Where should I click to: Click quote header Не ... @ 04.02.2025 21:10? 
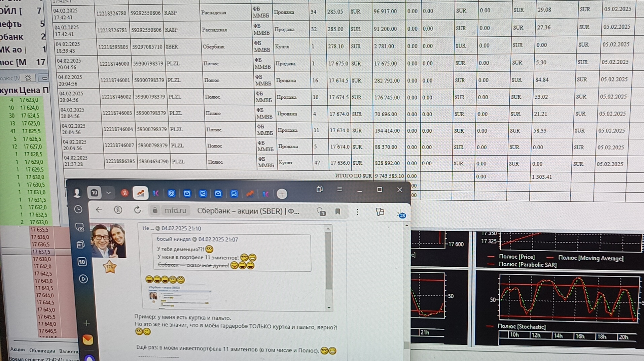click(x=172, y=228)
